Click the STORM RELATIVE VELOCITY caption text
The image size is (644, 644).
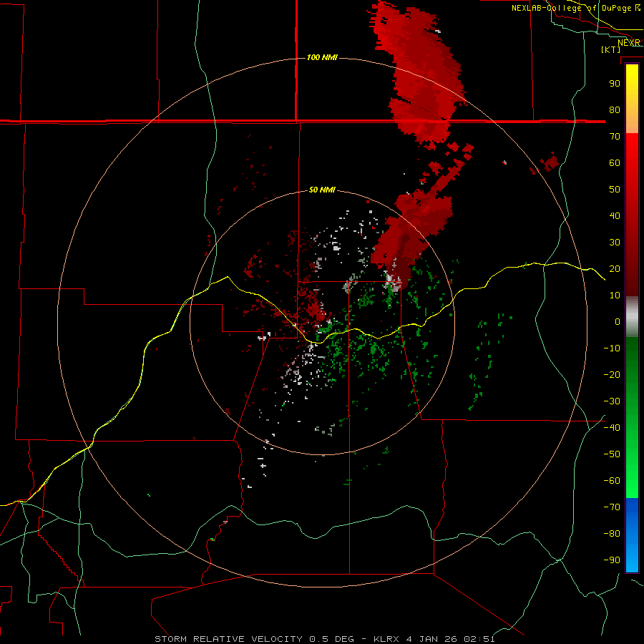coord(229,639)
